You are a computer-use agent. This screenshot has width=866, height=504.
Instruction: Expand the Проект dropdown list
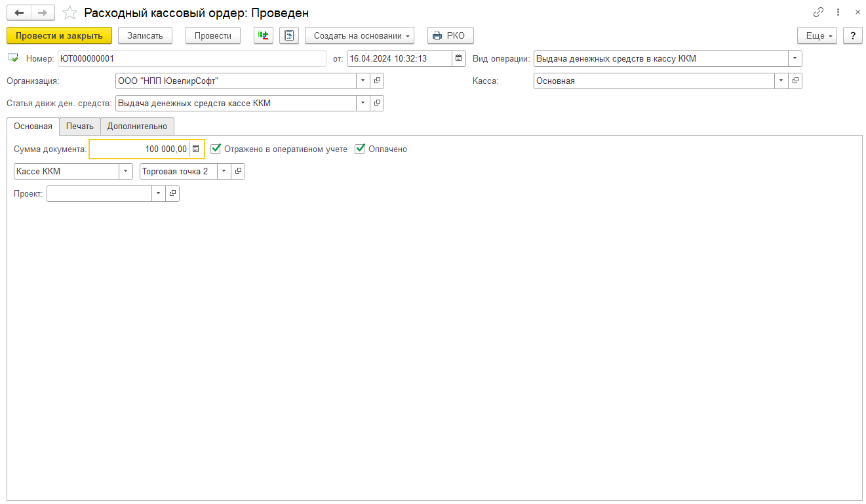tap(159, 193)
